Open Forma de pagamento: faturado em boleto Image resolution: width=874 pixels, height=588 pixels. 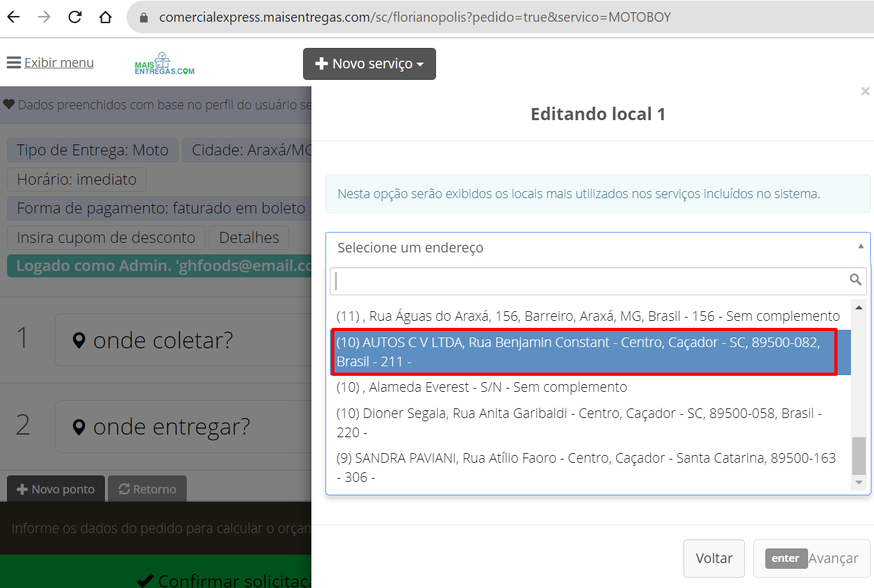[x=160, y=208]
